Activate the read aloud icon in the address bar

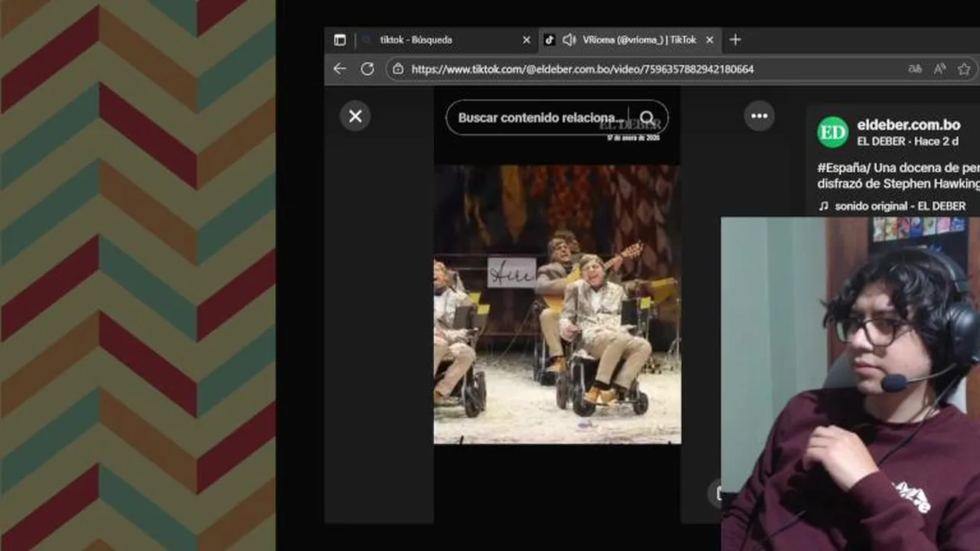[939, 69]
